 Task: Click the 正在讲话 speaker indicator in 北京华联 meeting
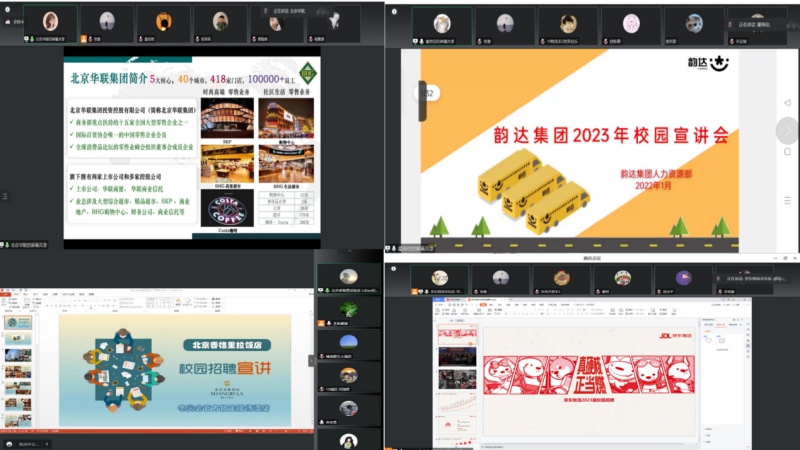coord(289,11)
